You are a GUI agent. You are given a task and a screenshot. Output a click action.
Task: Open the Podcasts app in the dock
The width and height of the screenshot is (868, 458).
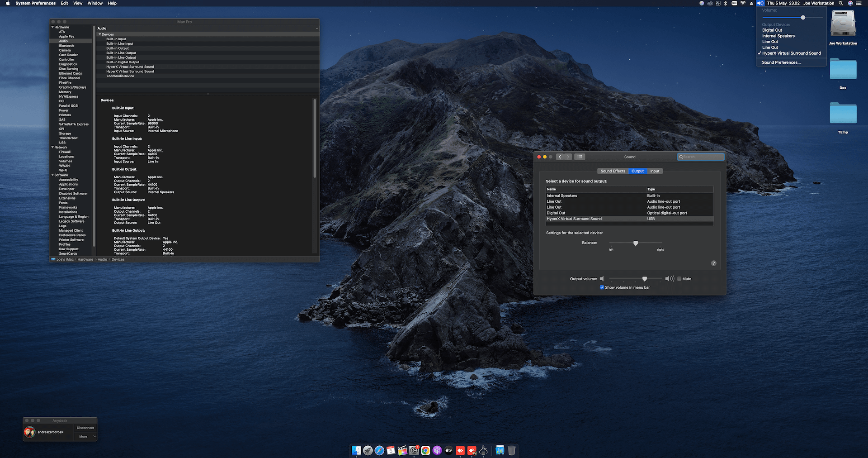click(437, 450)
